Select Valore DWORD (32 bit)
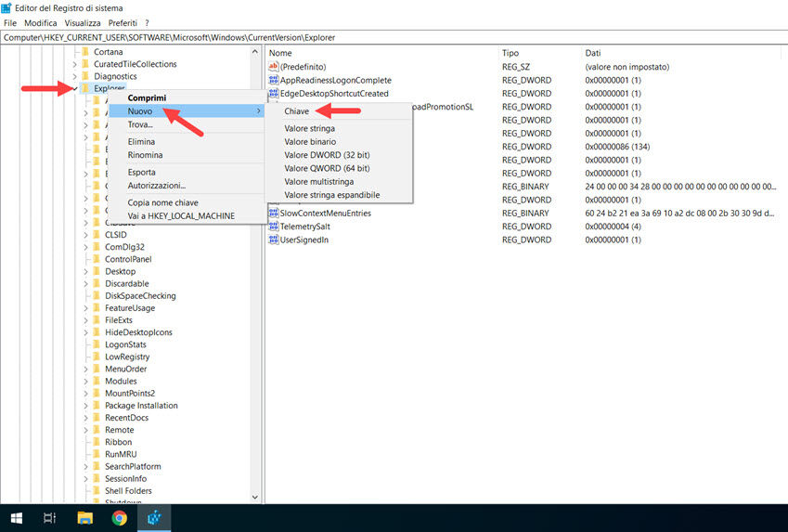This screenshot has height=532, width=788. tap(339, 155)
